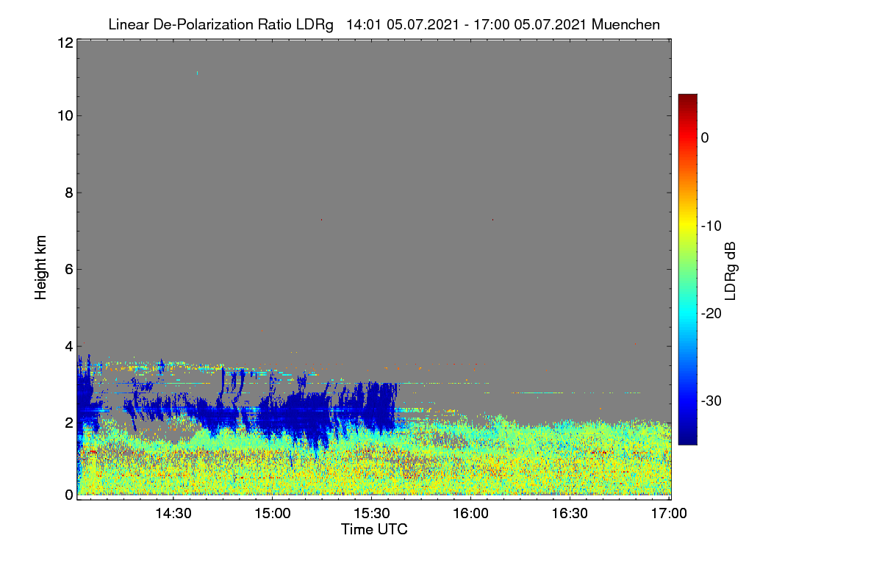Click the 6 km height tick label
This screenshot has width=882, height=588.
(68, 269)
